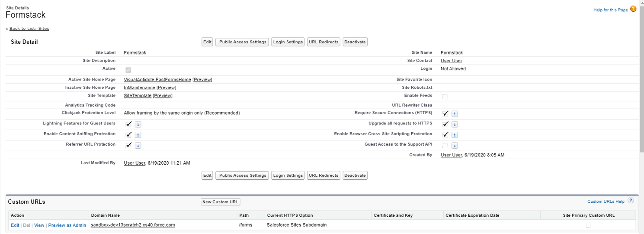
Task: Open top Login Settings button
Action: pos(288,42)
